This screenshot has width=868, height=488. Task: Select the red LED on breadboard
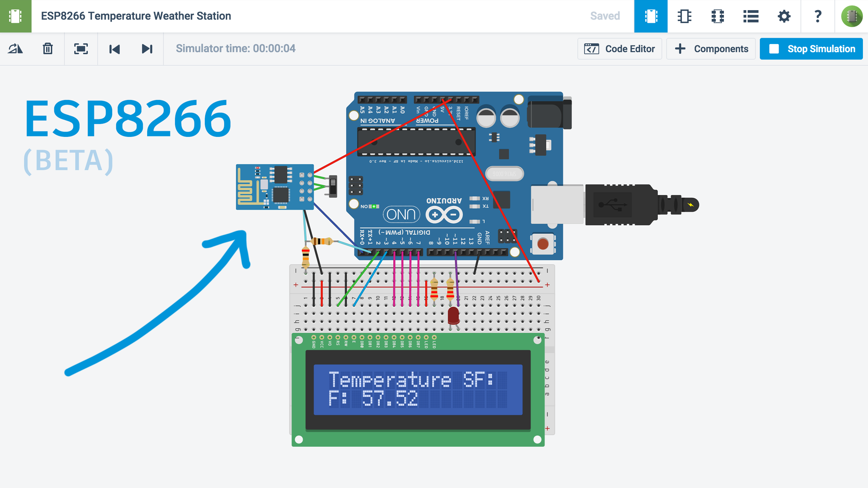(453, 316)
